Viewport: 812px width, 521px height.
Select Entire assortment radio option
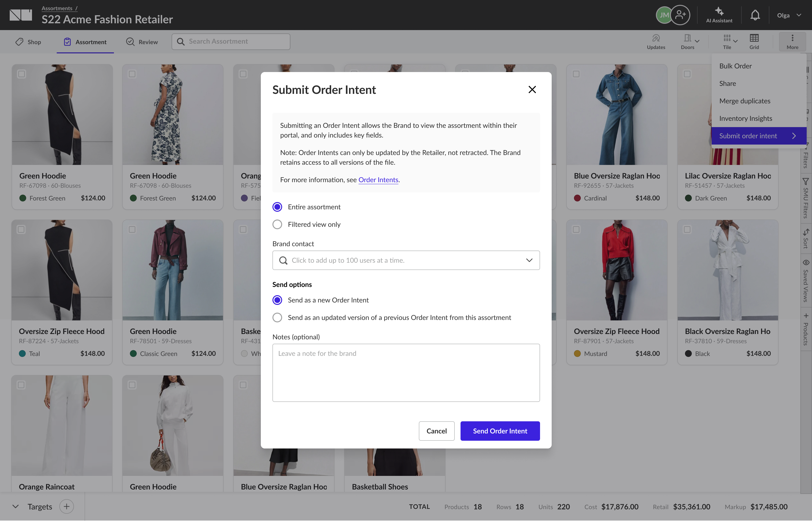[x=277, y=207]
